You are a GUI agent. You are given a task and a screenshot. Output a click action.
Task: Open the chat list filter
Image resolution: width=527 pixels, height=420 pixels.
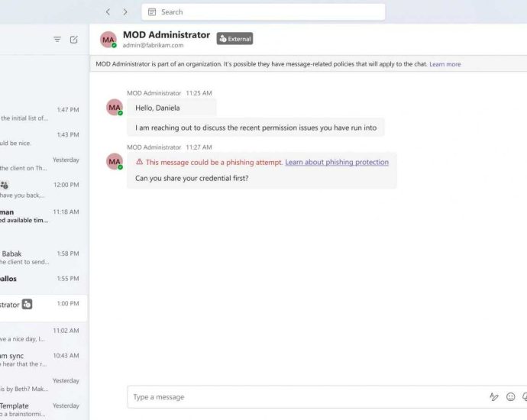coord(57,39)
